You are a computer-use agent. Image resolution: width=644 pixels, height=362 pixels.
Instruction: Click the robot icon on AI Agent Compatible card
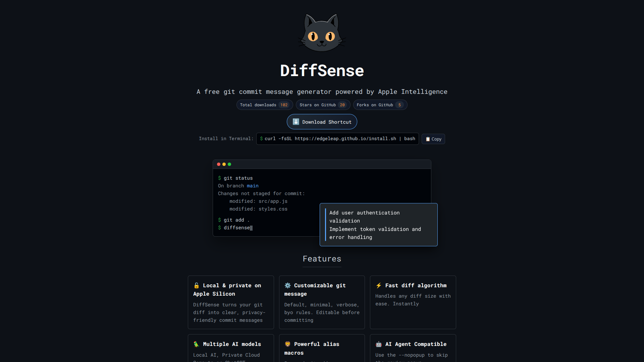pos(378,344)
